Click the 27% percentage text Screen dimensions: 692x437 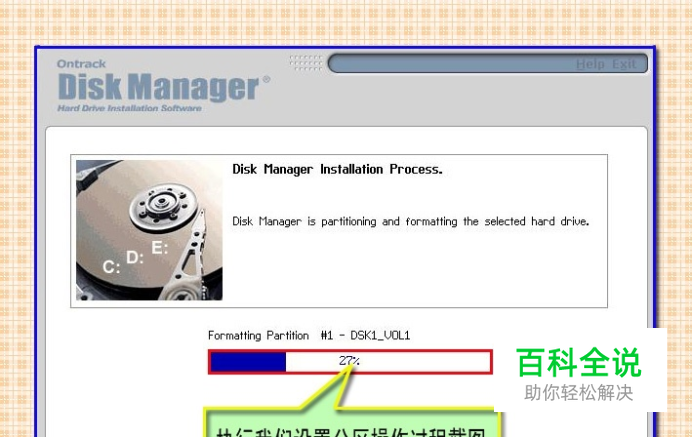coord(349,361)
